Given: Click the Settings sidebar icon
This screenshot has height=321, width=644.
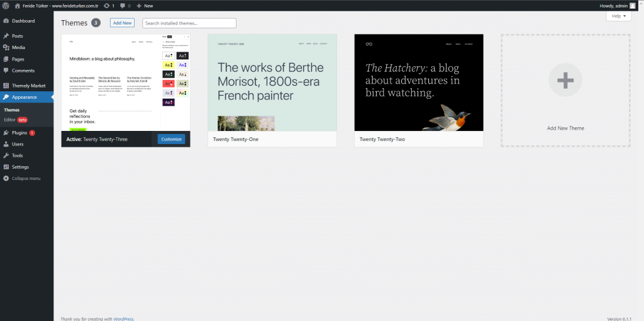Looking at the screenshot, I should pyautogui.click(x=6, y=167).
